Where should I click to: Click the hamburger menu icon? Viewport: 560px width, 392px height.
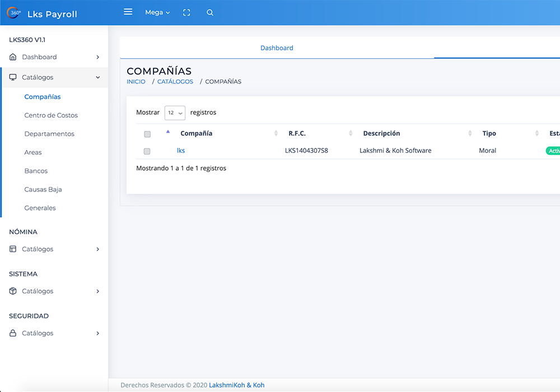click(x=128, y=12)
